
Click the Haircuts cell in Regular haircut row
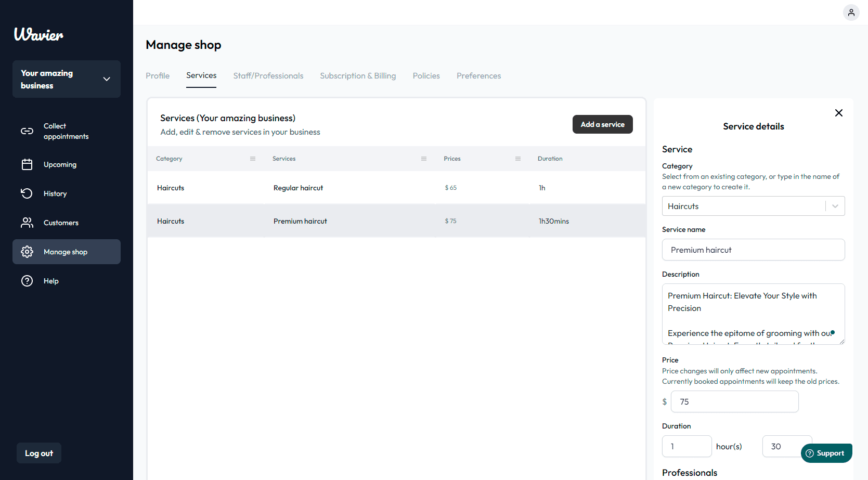171,188
